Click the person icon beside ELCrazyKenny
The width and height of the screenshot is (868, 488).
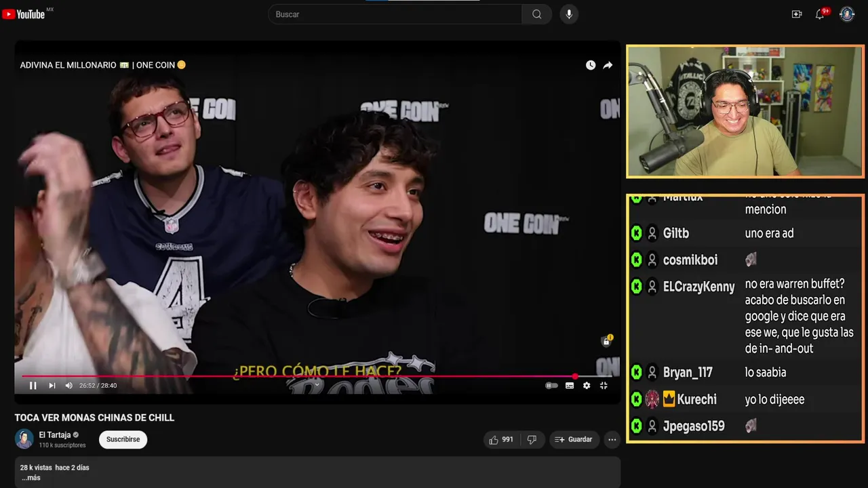click(x=652, y=287)
